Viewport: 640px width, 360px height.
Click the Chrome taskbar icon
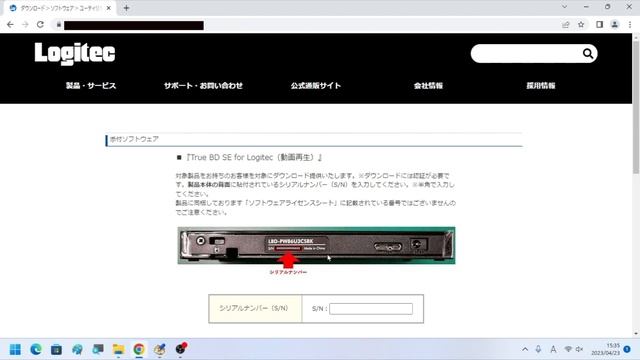click(x=139, y=349)
